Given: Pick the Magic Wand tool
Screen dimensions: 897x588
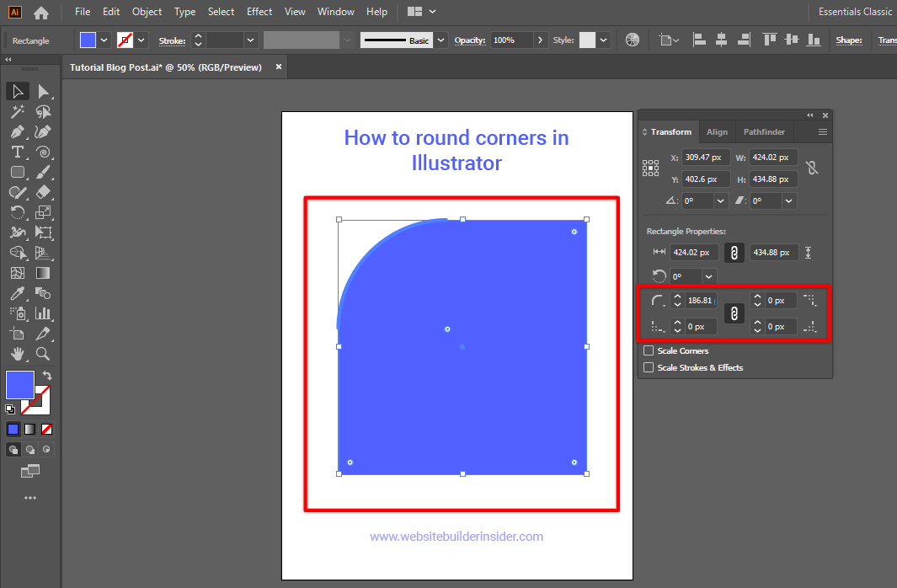Looking at the screenshot, I should pyautogui.click(x=17, y=111).
